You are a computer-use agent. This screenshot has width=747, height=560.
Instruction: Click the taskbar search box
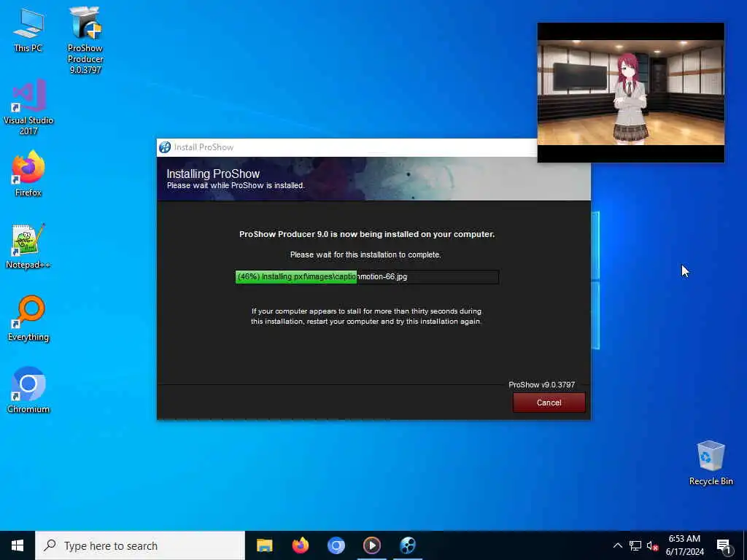click(140, 545)
